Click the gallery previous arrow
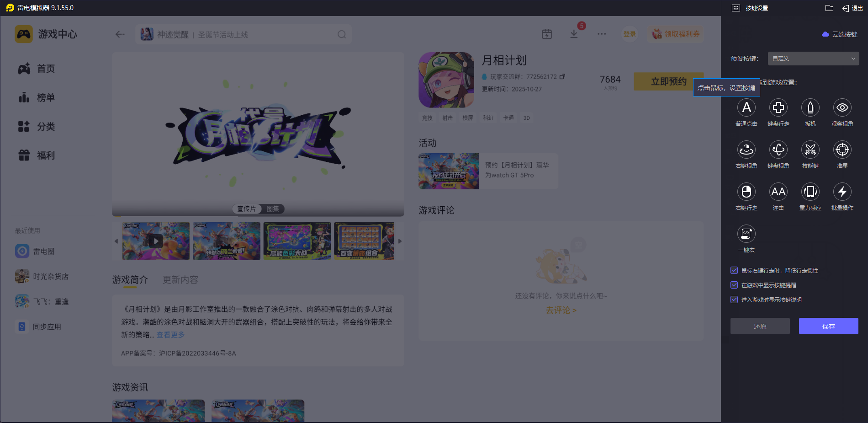The width and height of the screenshot is (868, 423). [x=116, y=241]
